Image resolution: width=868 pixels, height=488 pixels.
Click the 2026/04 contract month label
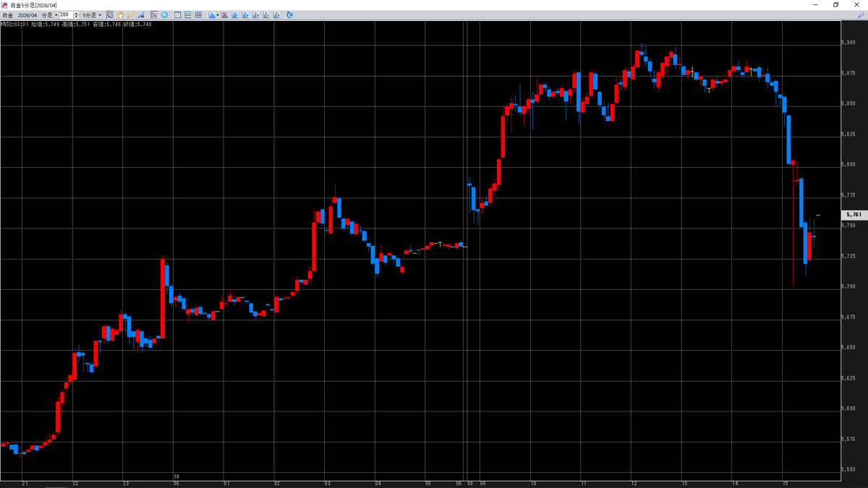click(27, 15)
